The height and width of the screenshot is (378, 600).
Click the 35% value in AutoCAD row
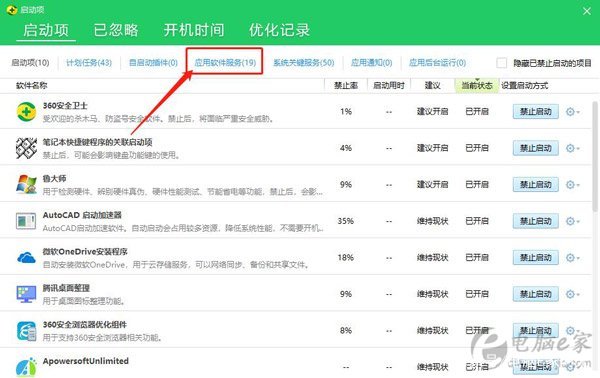point(346,221)
